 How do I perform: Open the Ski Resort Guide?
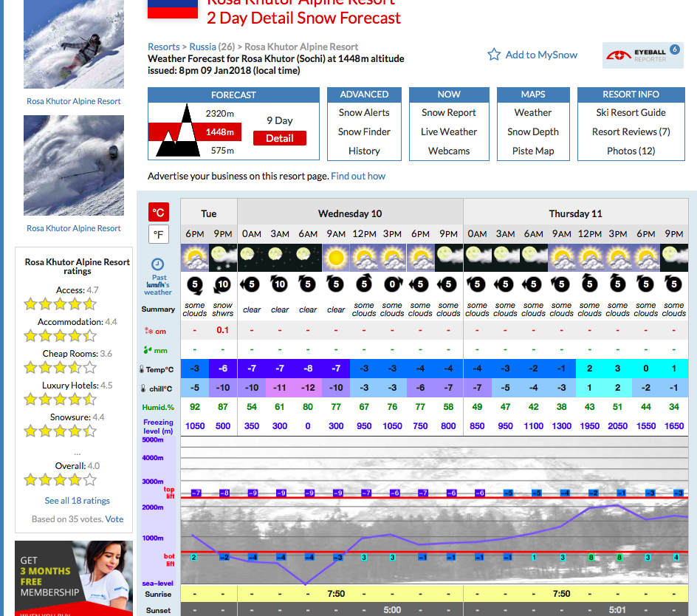pyautogui.click(x=631, y=112)
